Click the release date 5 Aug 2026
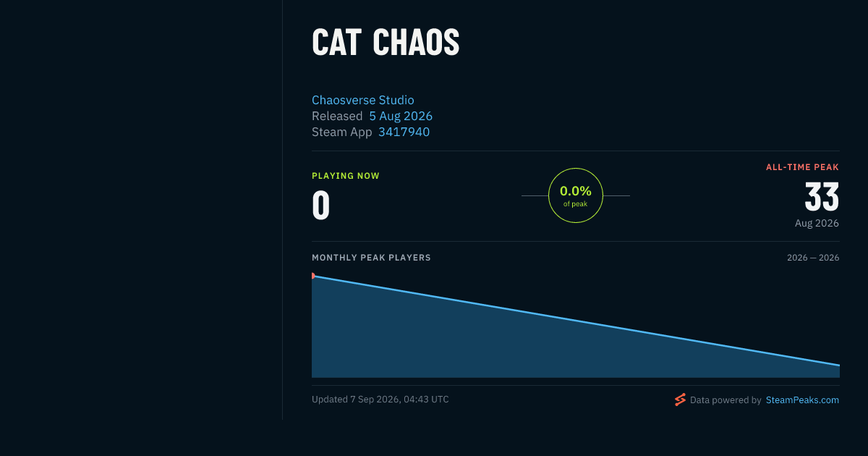The width and height of the screenshot is (868, 456). [x=401, y=116]
